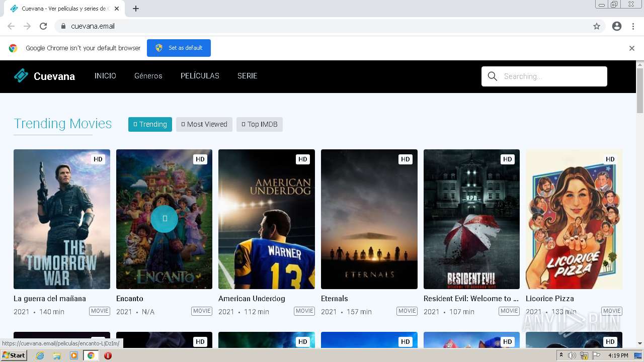Open the Géneros menu
Image resolution: width=644 pixels, height=362 pixels.
coord(148,76)
